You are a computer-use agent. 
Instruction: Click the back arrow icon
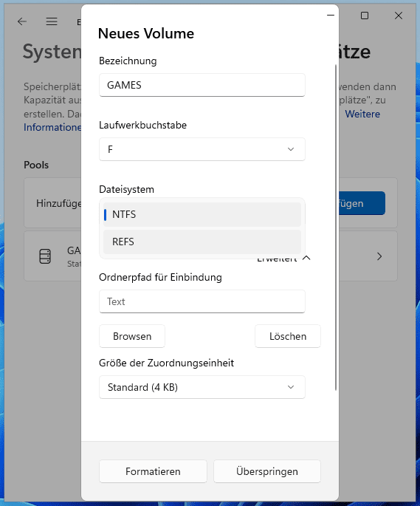22,21
